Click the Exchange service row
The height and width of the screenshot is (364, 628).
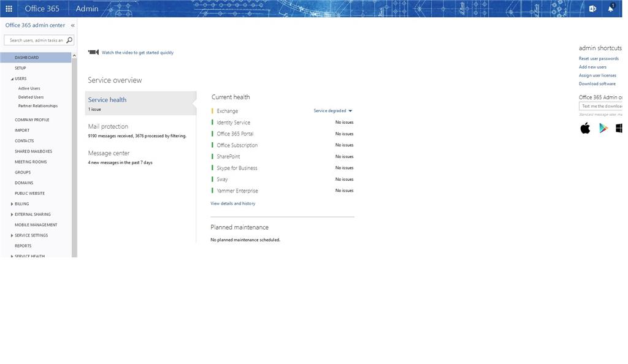[x=282, y=111]
